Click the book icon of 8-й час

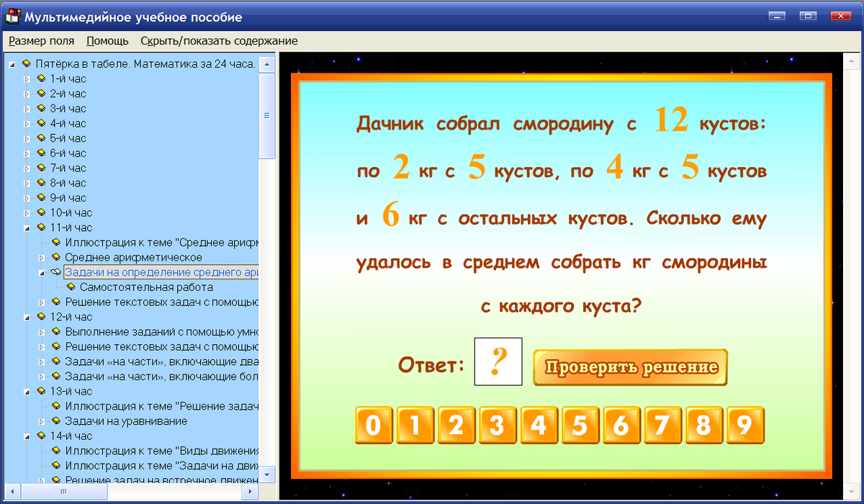pos(41,183)
